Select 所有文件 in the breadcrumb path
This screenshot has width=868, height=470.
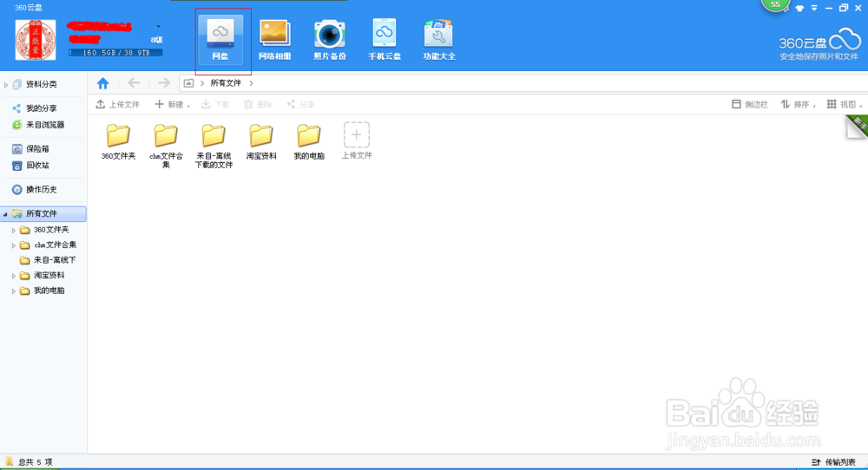(x=226, y=83)
